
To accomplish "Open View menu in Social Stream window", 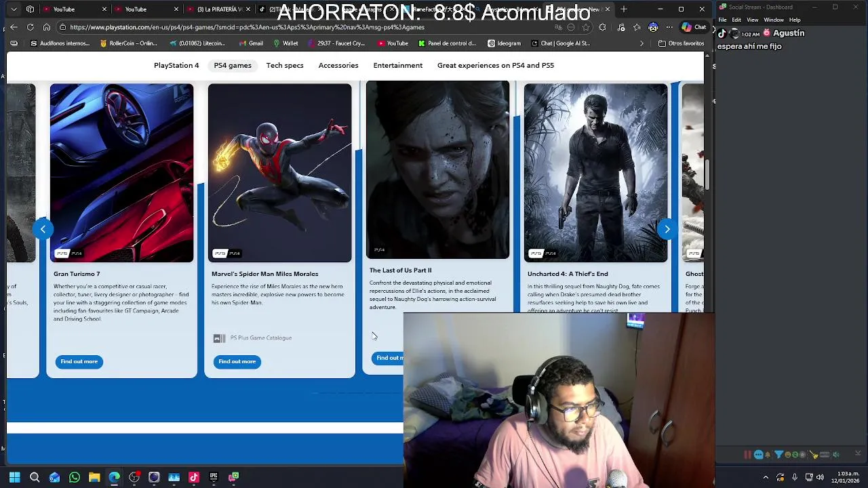I will [752, 20].
